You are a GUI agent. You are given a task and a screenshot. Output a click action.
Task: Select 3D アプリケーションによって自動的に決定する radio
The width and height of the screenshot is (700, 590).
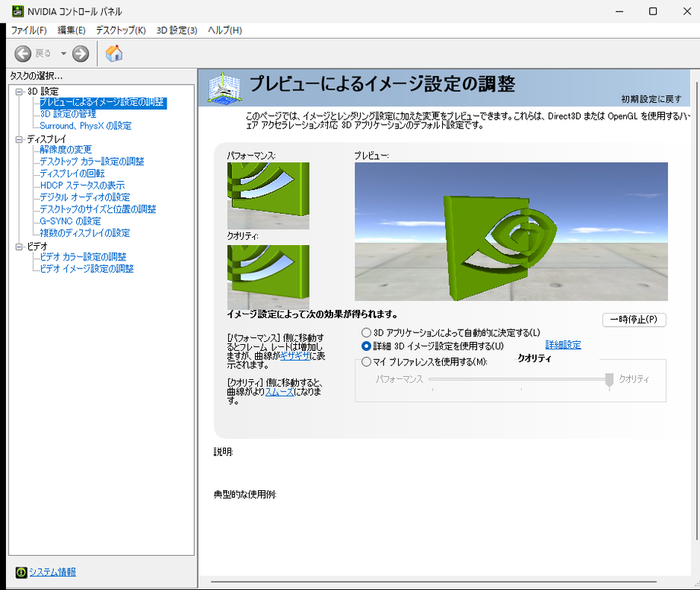tap(366, 333)
